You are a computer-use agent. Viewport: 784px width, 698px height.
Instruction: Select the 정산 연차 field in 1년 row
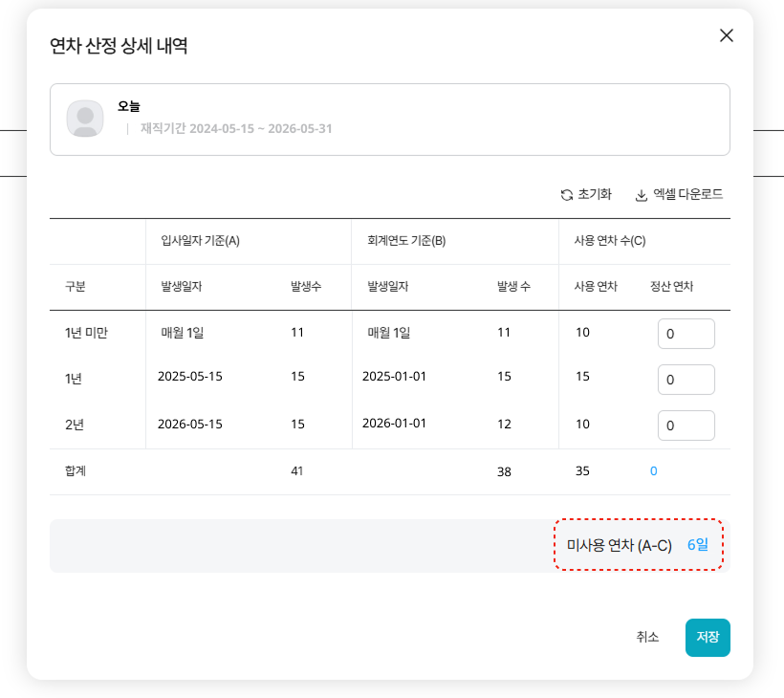coord(686,380)
